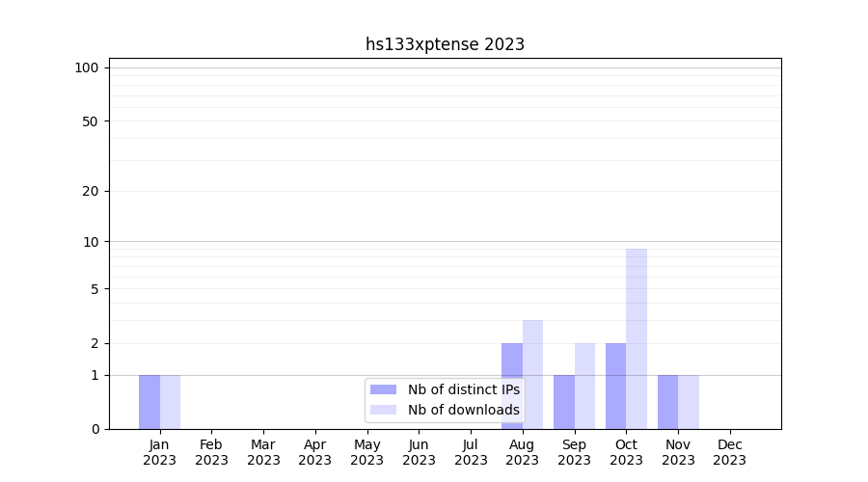
Task: Click the 'Feb 2023' x-axis label
Action: point(211,452)
